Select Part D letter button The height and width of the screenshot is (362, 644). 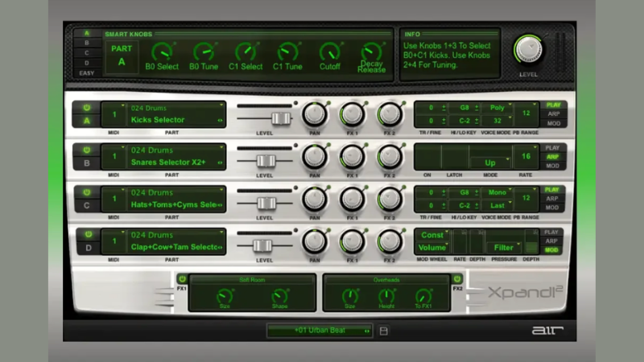point(89,248)
